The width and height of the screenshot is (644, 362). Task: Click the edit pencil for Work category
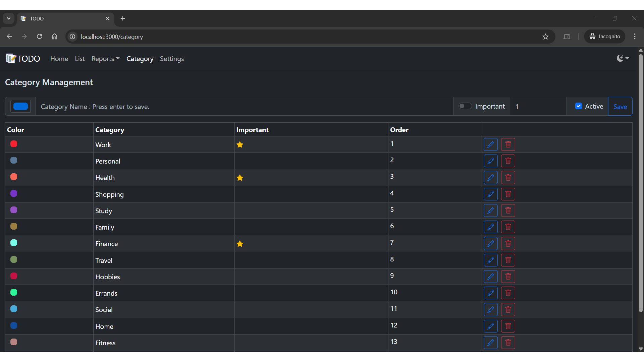pyautogui.click(x=490, y=144)
